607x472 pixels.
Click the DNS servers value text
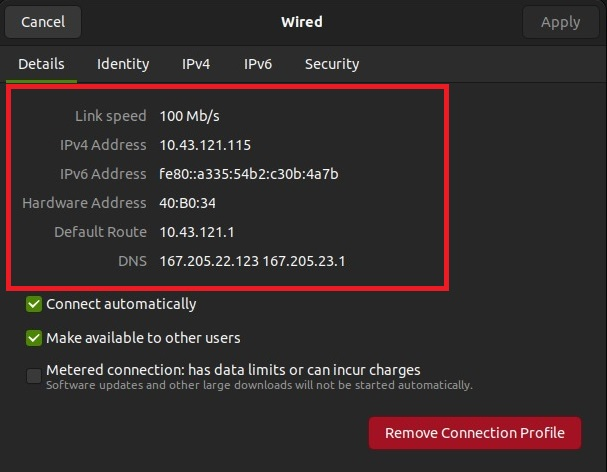pos(252,261)
